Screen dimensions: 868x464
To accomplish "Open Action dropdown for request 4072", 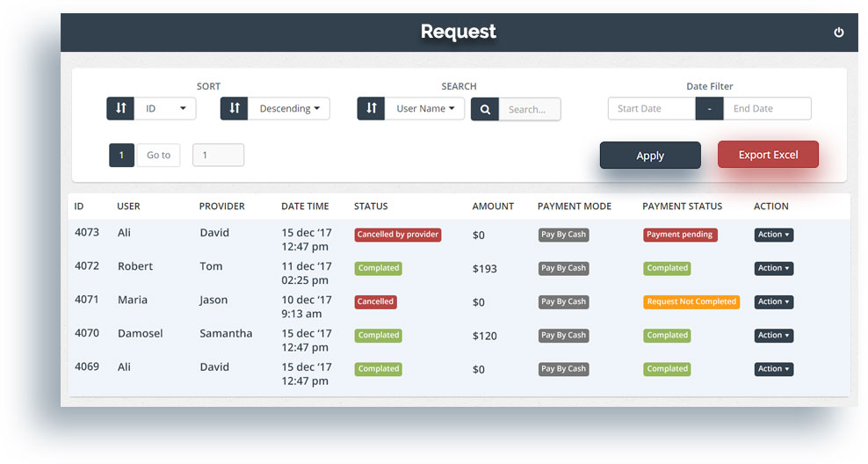I will 773,268.
